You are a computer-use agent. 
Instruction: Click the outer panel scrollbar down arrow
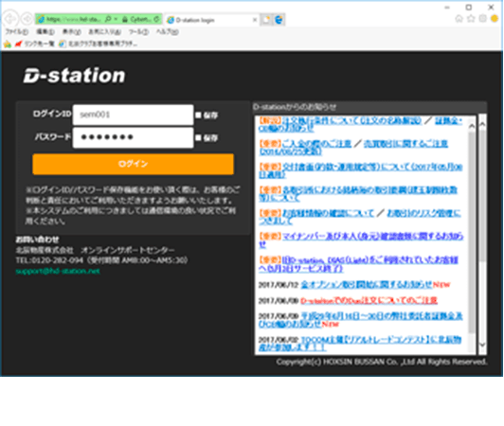pyautogui.click(x=482, y=345)
